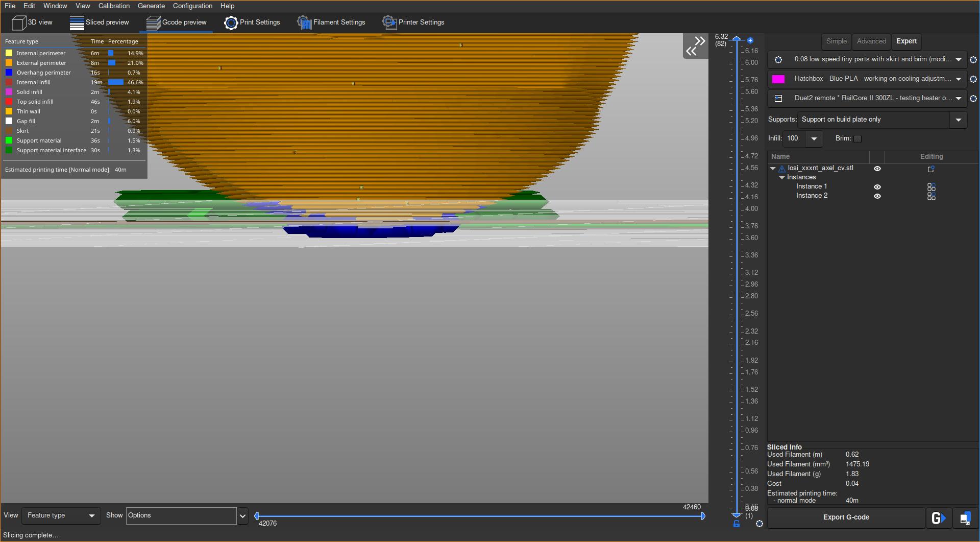
Task: Hide Instance 1 with its eye toggle
Action: pos(877,186)
